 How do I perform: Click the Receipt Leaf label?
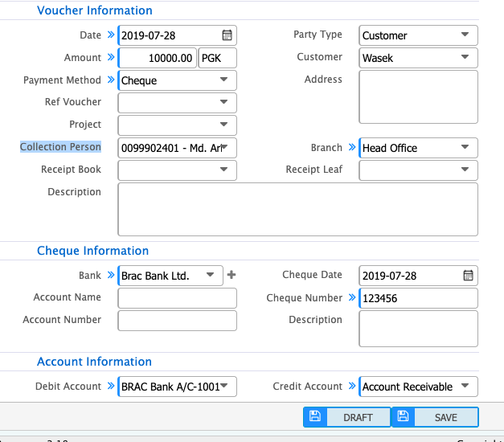(x=313, y=169)
